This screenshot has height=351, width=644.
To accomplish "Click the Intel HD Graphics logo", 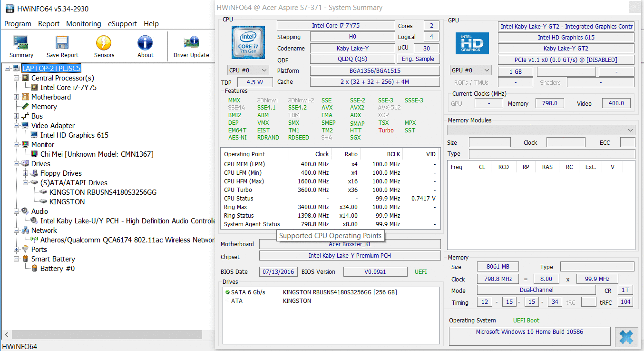I will click(x=472, y=43).
